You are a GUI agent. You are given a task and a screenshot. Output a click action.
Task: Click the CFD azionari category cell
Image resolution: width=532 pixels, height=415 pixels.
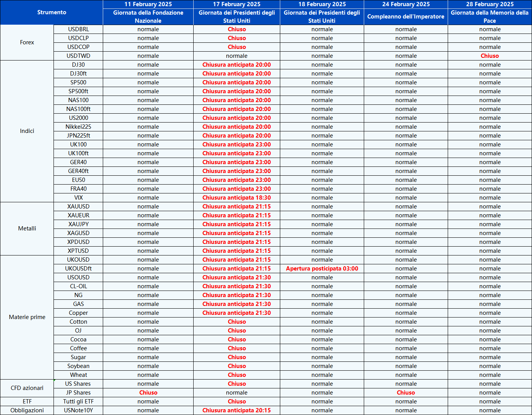coord(27,388)
